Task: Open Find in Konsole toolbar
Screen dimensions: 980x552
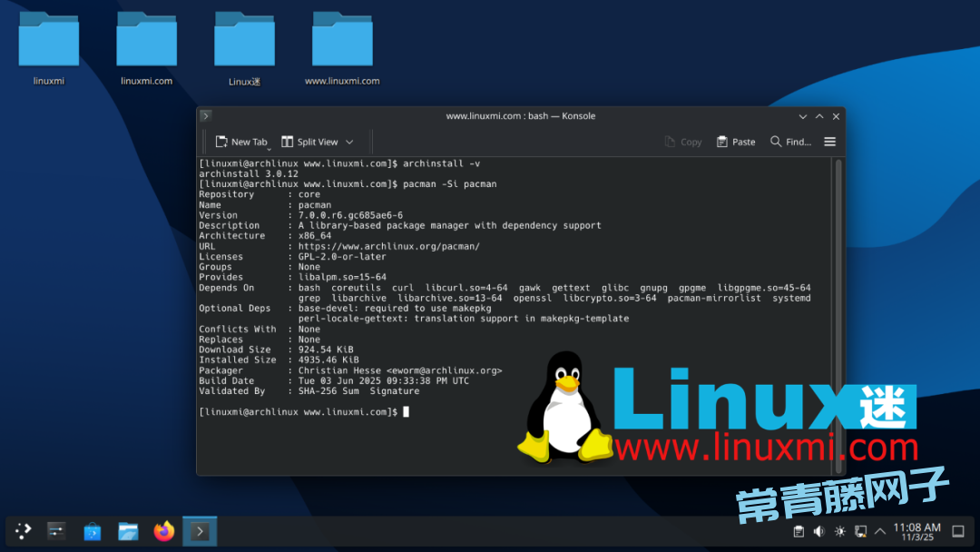Action: (790, 142)
